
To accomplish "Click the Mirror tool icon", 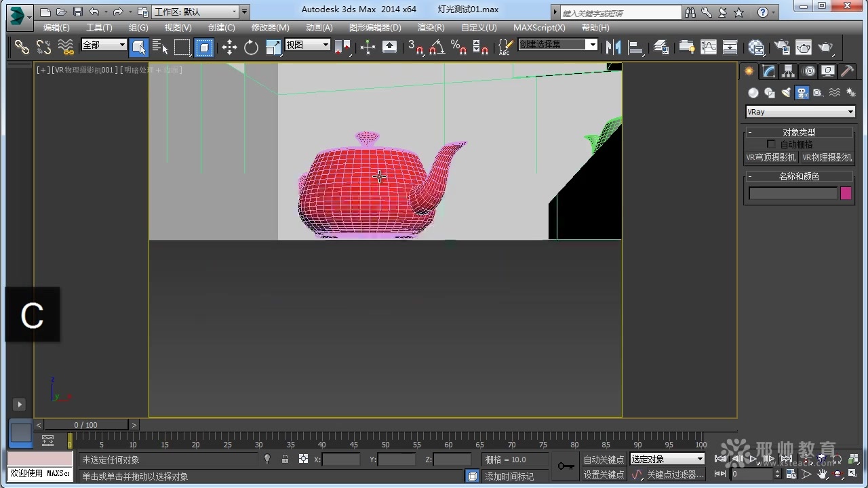I will coord(613,47).
